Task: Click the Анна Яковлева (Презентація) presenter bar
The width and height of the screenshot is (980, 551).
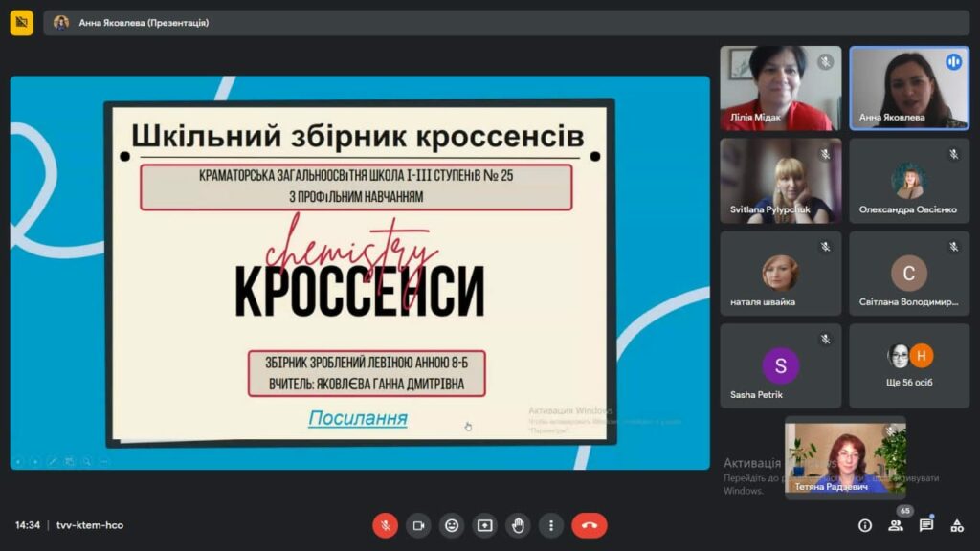Action: point(144,22)
